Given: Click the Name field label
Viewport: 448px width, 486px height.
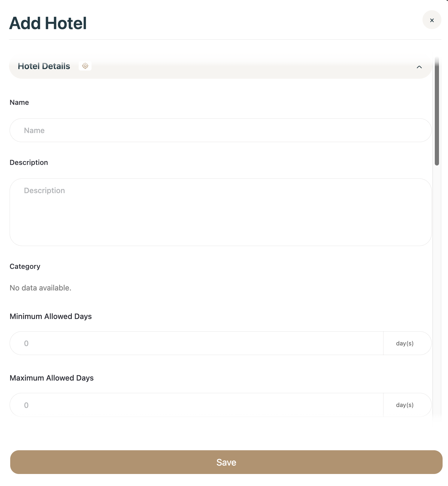Looking at the screenshot, I should point(19,102).
